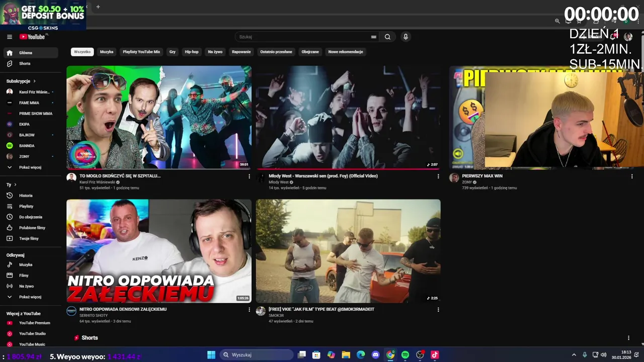Open Muzyka under Odkrywaj

coord(31,265)
